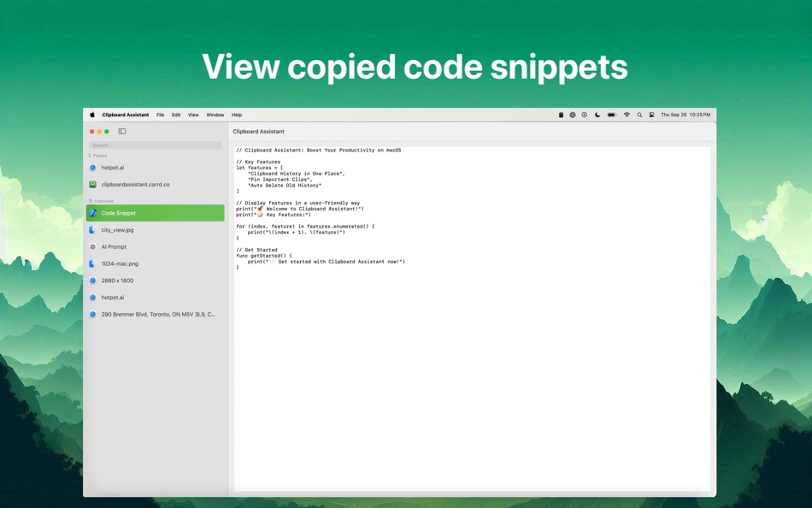Click the ChatGPT icon beside AI Prompt

(x=92, y=247)
